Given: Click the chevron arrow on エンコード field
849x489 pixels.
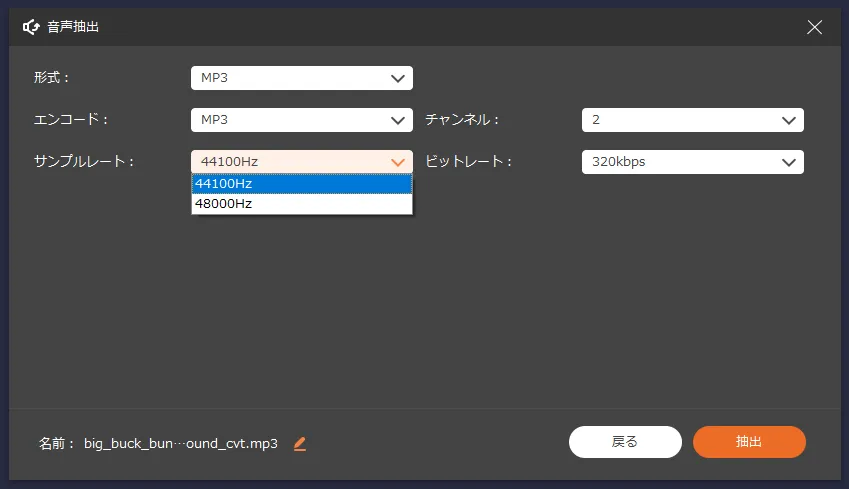Looking at the screenshot, I should point(397,120).
